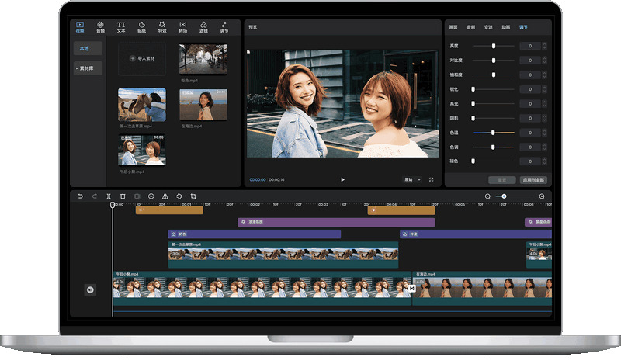Toggle the main track mute button
The image size is (621, 364).
tap(90, 289)
